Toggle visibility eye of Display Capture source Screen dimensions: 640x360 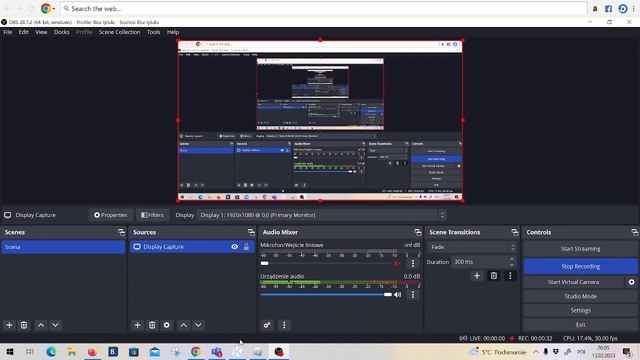coord(234,247)
